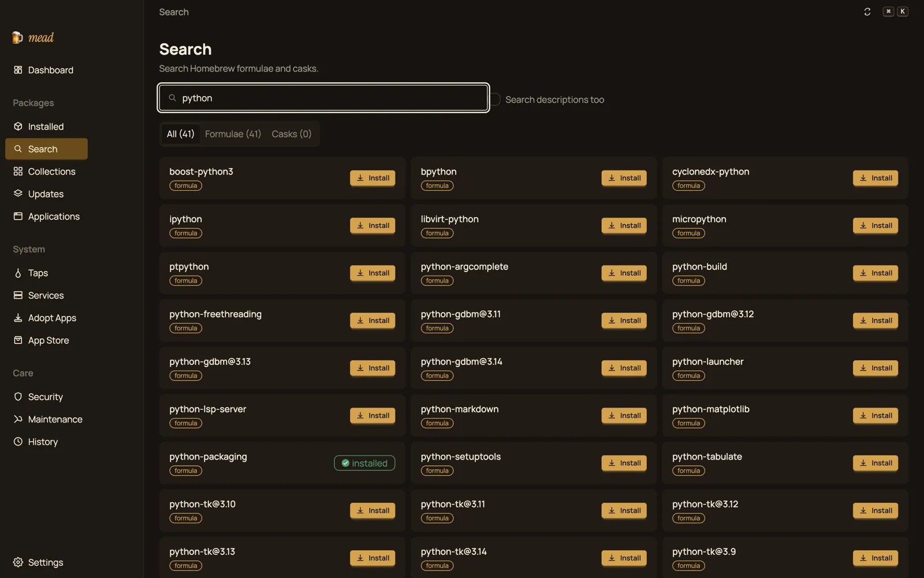This screenshot has width=924, height=578.
Task: Click the formula tag under ipython
Action: click(186, 233)
